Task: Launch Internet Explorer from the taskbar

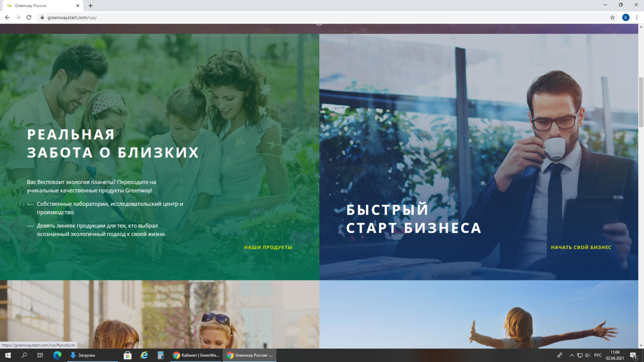Action: click(144, 355)
